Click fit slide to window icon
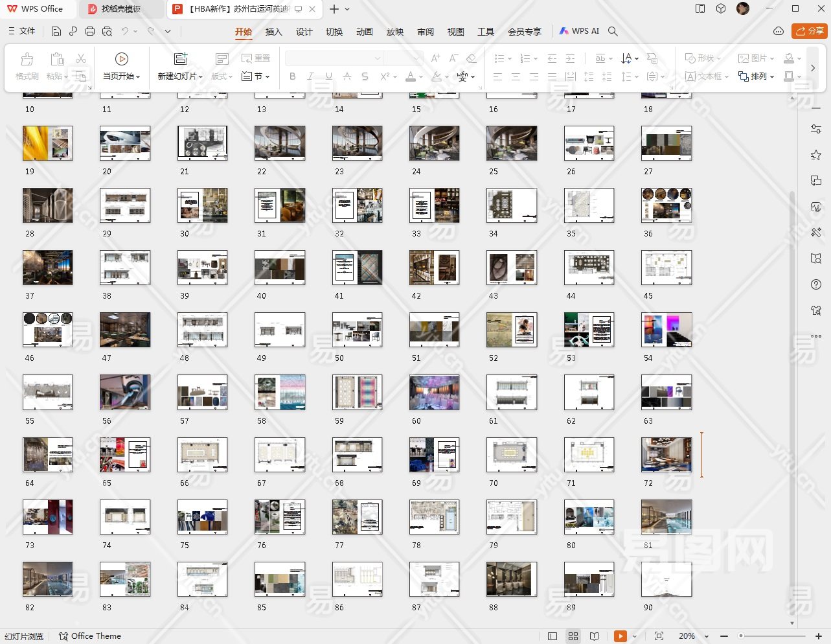This screenshot has width=831, height=644. coord(659,636)
